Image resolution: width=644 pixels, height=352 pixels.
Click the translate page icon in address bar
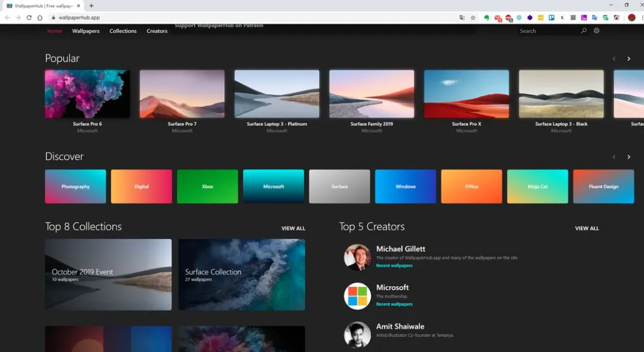(462, 18)
